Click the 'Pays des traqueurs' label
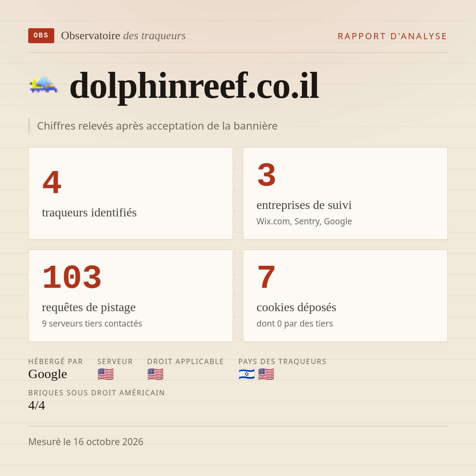Image resolution: width=476 pixels, height=476 pixels. tap(283, 361)
